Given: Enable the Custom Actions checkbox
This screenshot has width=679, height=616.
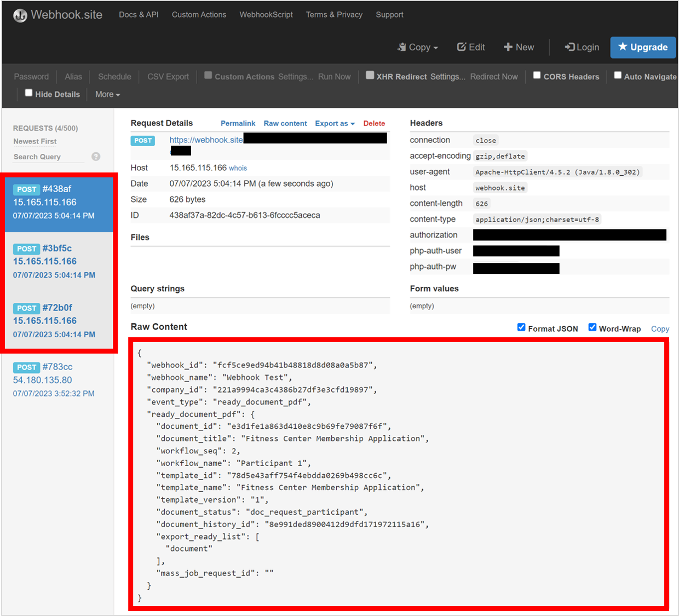Looking at the screenshot, I should click(208, 75).
